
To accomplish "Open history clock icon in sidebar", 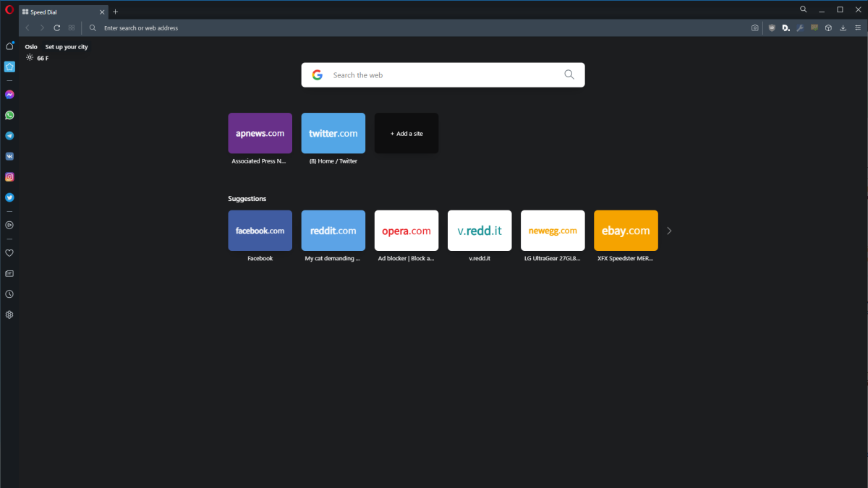I will (9, 294).
